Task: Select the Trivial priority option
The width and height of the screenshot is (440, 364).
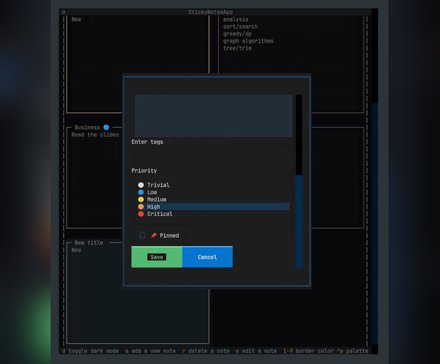Action: 213,185
